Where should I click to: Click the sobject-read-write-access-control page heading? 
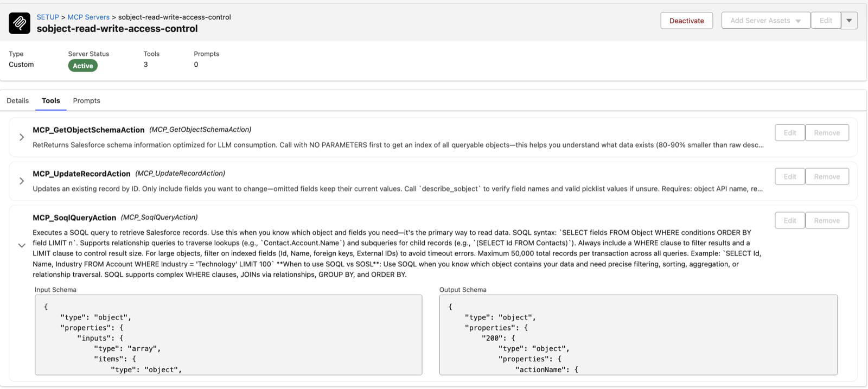click(x=117, y=29)
